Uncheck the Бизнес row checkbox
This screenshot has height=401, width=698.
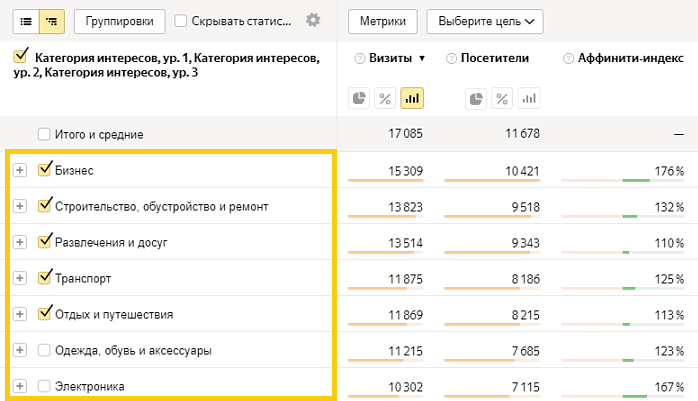point(44,170)
